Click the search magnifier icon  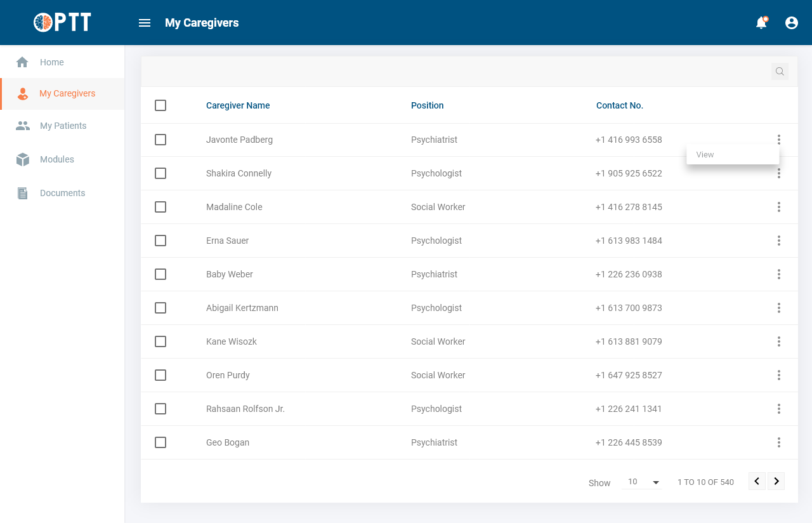tap(780, 72)
